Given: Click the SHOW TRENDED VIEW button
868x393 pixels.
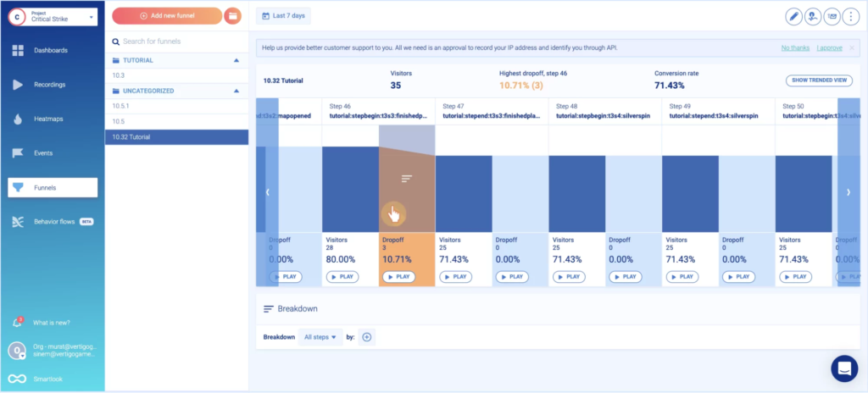Looking at the screenshot, I should (x=819, y=80).
